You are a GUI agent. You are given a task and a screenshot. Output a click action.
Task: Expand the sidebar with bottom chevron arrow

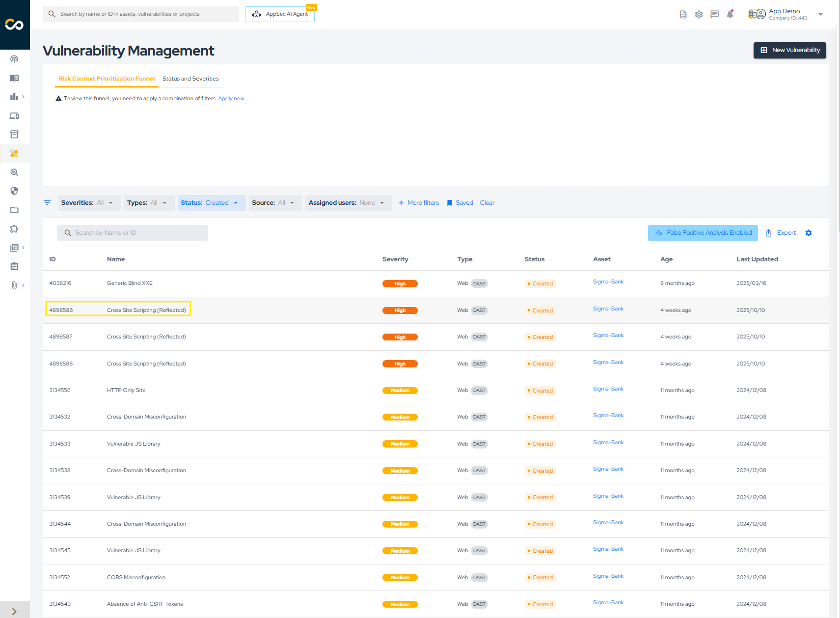(x=14, y=611)
